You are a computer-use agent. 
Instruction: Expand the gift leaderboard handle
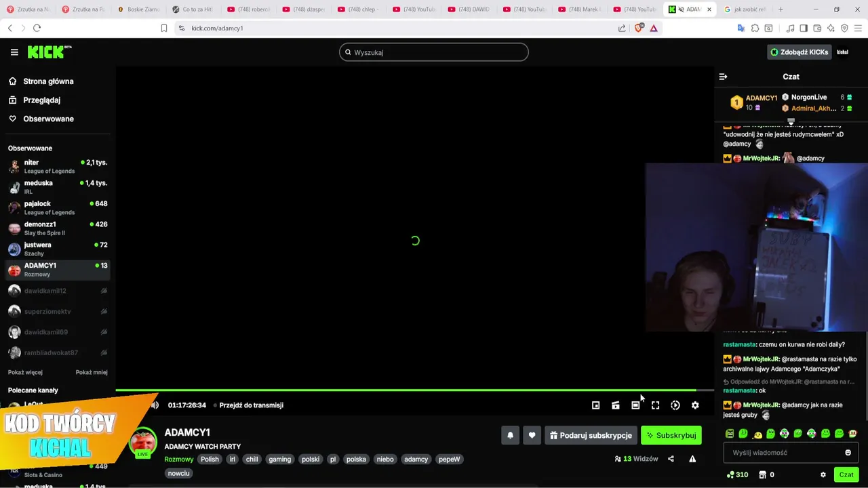point(791,122)
